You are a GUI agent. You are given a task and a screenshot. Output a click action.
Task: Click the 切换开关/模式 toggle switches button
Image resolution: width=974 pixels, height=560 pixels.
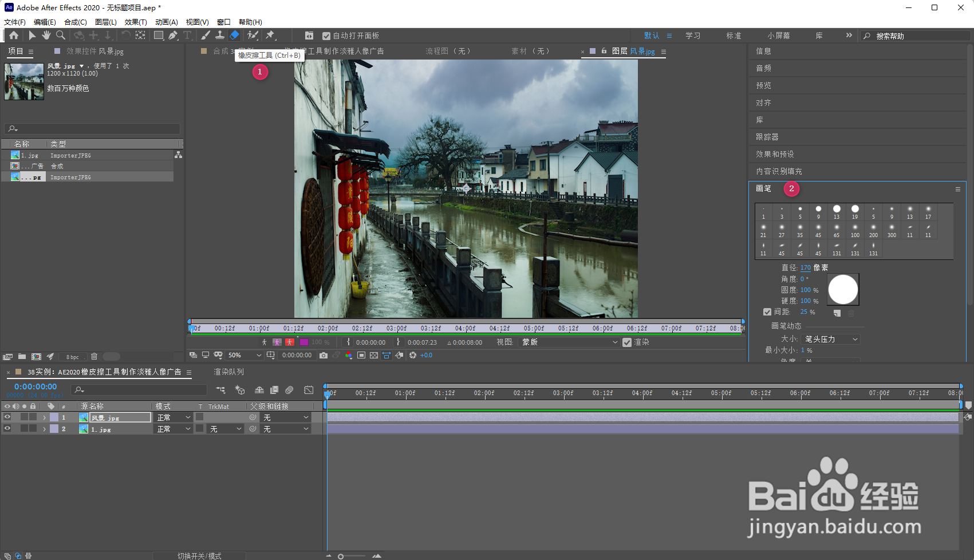(x=199, y=556)
